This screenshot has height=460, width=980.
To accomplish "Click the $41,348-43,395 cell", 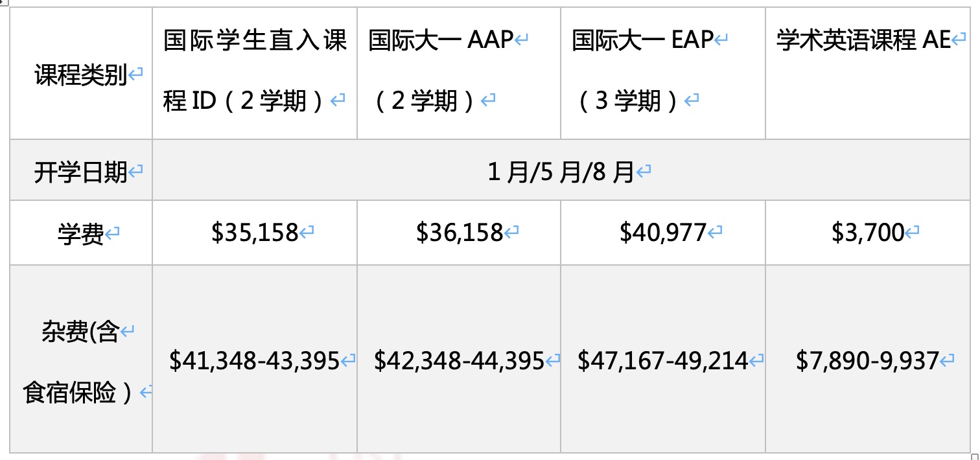I will 254,361.
